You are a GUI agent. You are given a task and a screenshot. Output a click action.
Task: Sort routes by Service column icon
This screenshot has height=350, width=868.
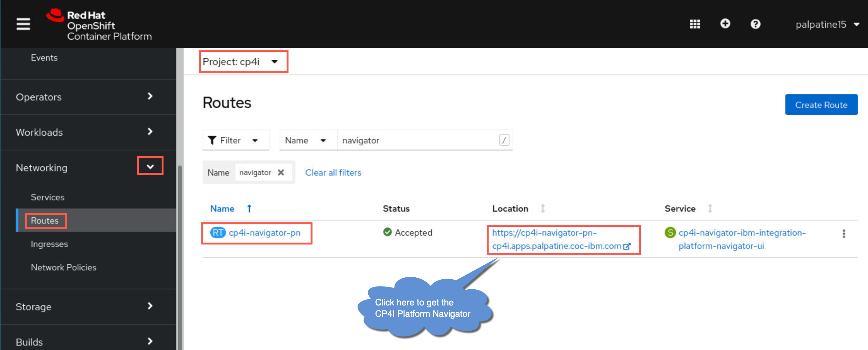[x=710, y=209]
